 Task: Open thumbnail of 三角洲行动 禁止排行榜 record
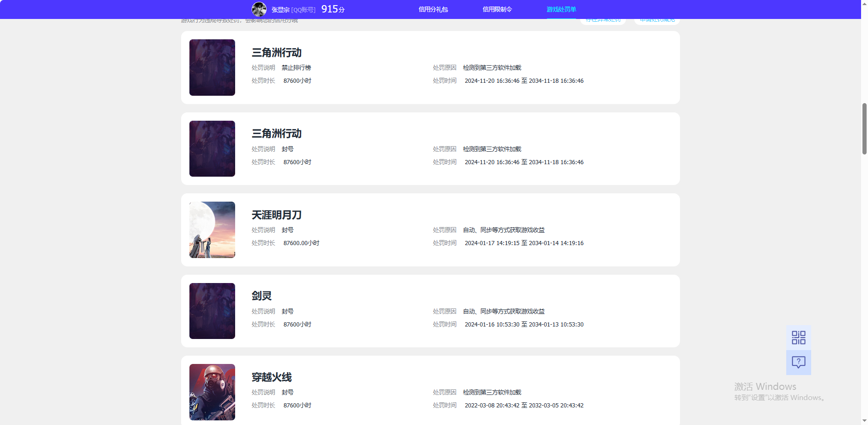212,68
